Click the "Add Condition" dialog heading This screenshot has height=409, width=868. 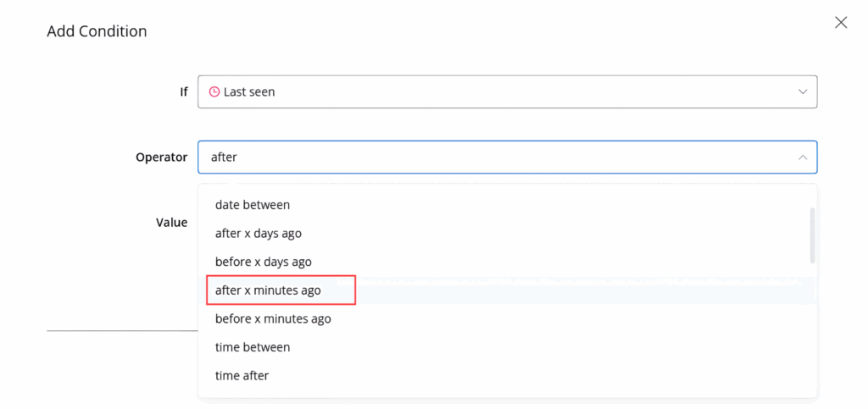(x=97, y=31)
